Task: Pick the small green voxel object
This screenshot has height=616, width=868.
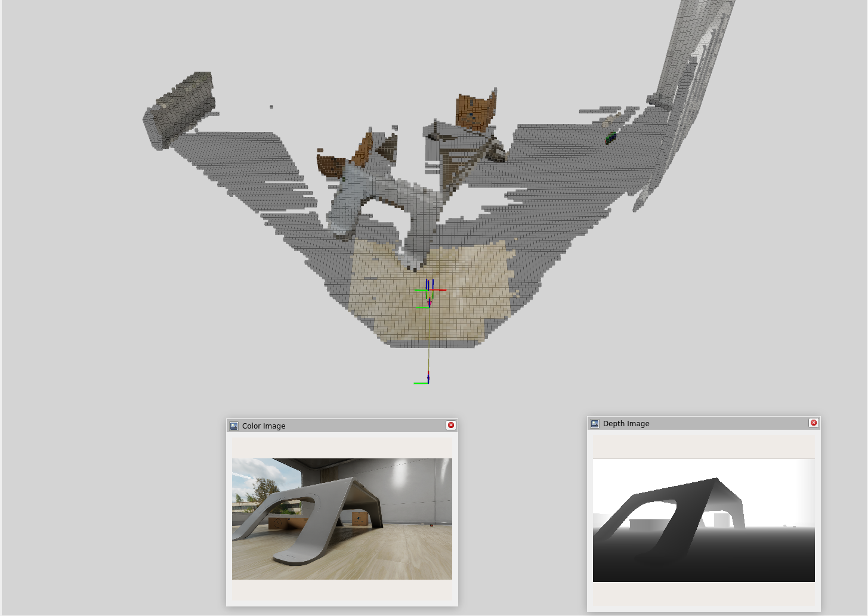Action: (610, 138)
